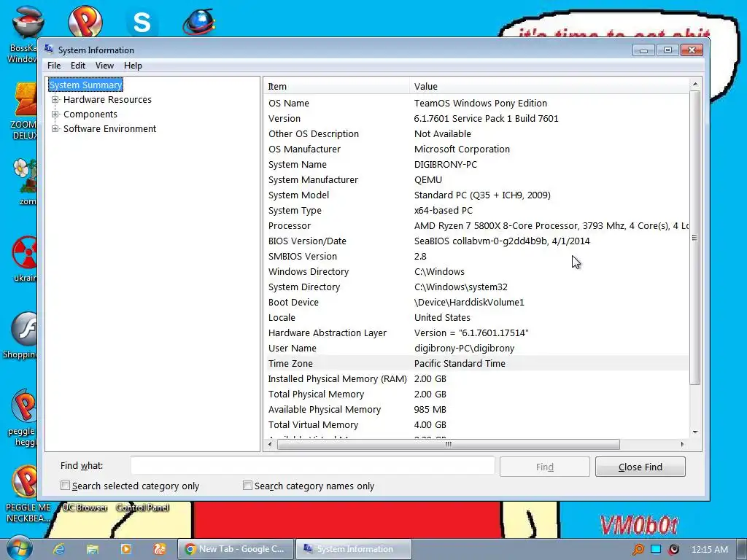This screenshot has width=747, height=560.
Task: Launch Internet Explorer from the taskbar
Action: (x=59, y=549)
